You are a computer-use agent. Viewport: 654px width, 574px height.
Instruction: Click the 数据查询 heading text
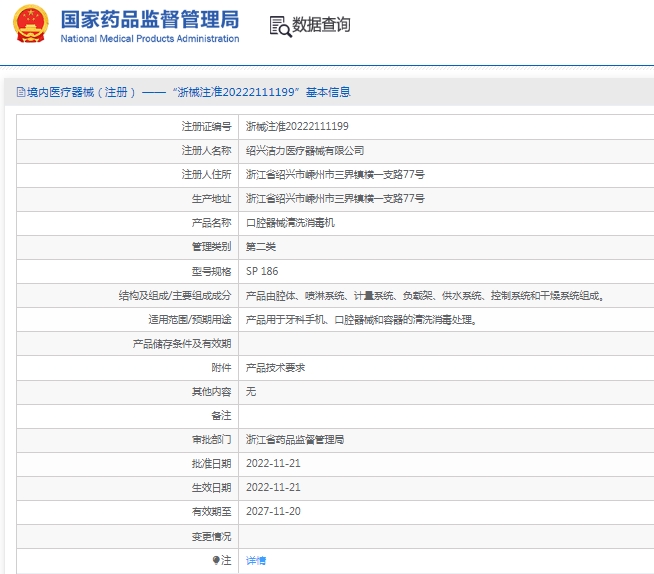pos(321,25)
